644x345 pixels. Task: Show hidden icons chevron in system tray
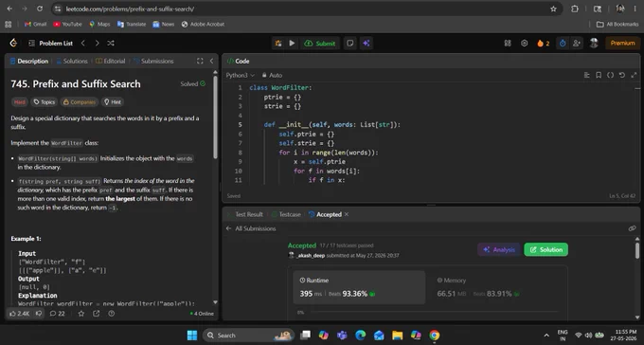546,336
